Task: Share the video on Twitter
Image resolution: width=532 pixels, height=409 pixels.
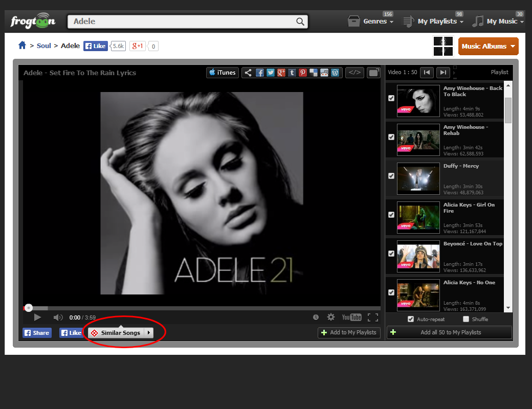Action: click(271, 73)
